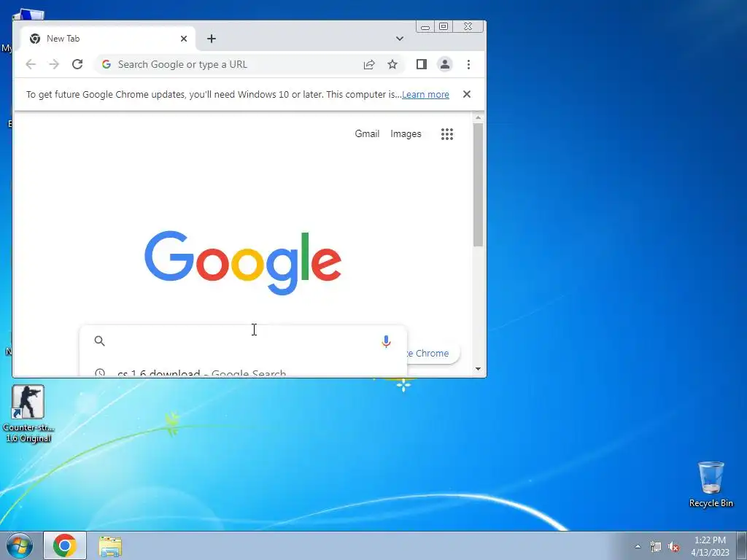
Task: Go back to previous page
Action: (x=31, y=64)
